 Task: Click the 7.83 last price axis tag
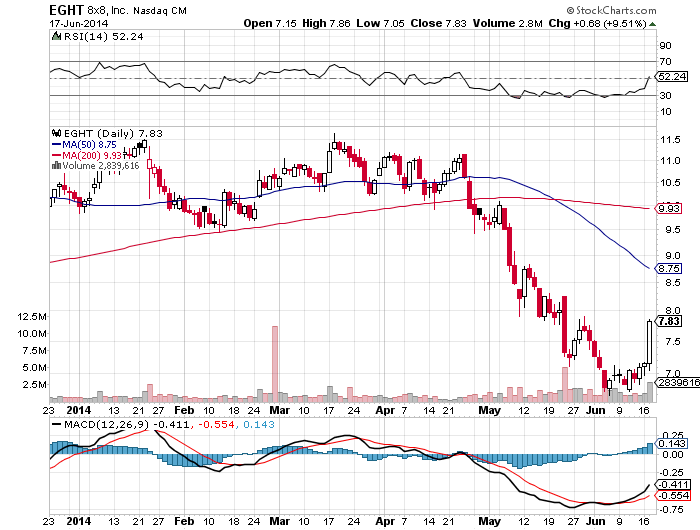[668, 321]
